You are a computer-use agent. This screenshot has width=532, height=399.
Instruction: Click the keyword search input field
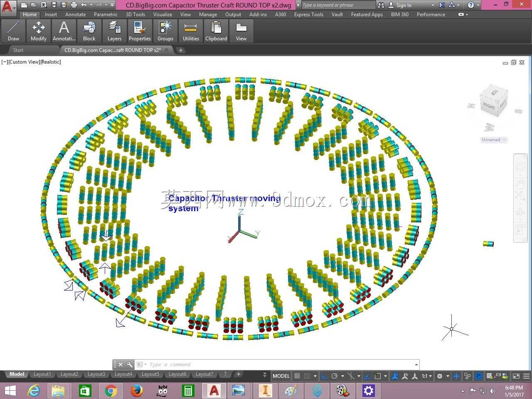point(338,5)
